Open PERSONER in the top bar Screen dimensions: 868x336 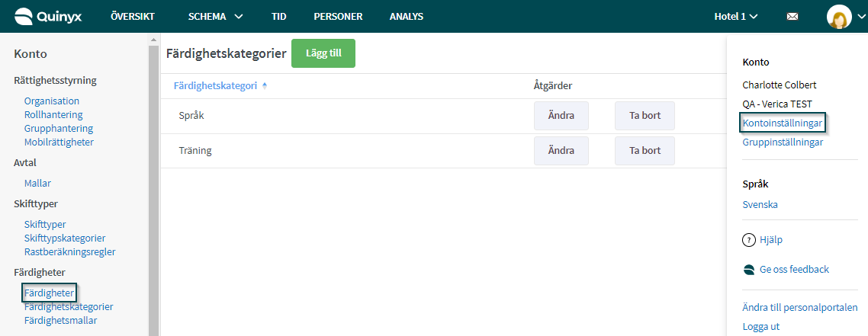pyautogui.click(x=338, y=17)
